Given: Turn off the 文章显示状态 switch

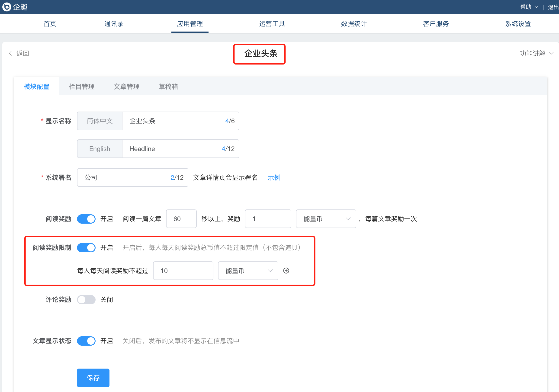Looking at the screenshot, I should tap(86, 341).
